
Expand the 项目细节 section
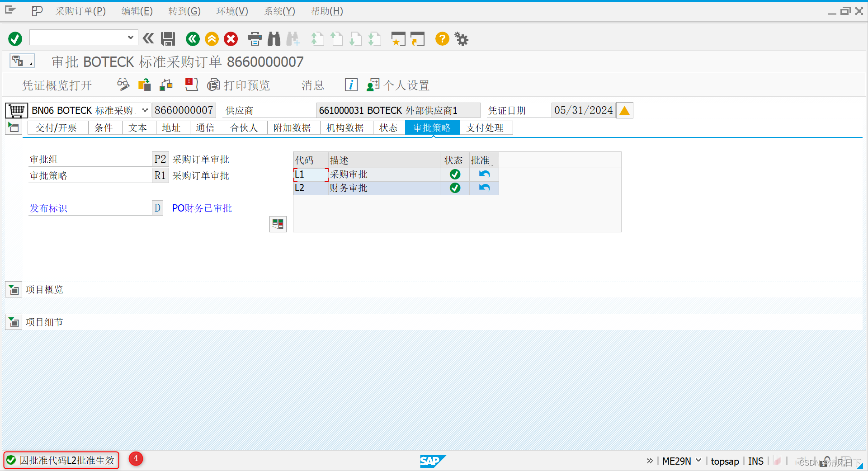(x=14, y=322)
